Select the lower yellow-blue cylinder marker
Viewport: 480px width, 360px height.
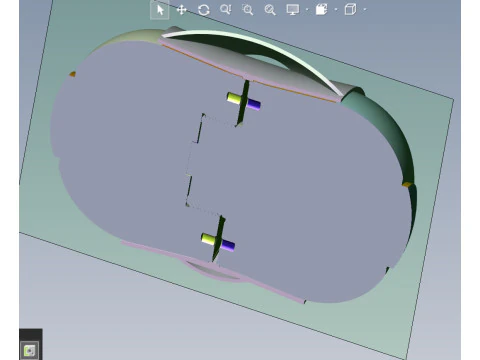click(218, 242)
